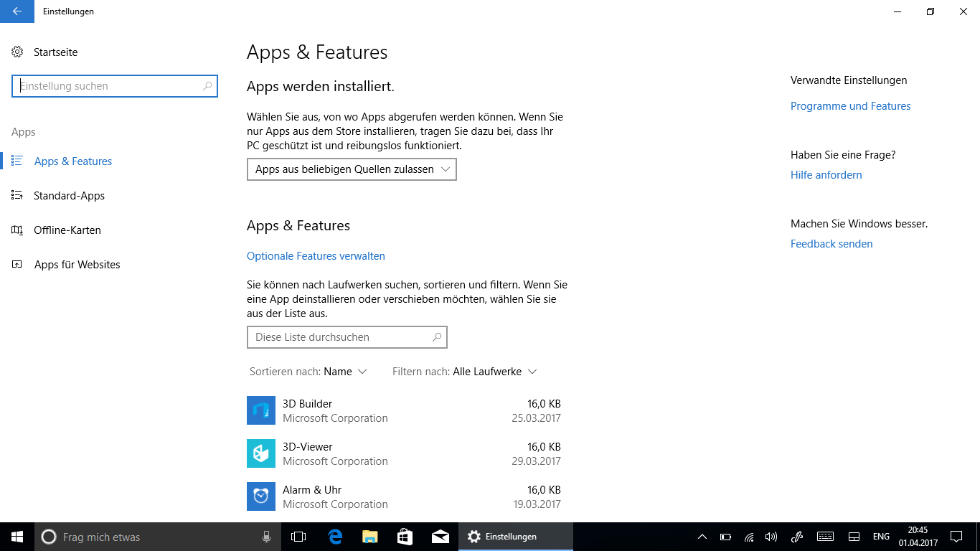Viewport: 980px width, 551px height.
Task: Open Microsoft Edge from the taskbar
Action: [x=335, y=537]
